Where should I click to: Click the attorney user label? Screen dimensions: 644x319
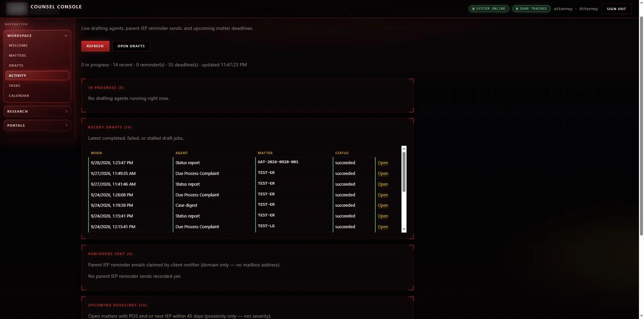coord(576,9)
